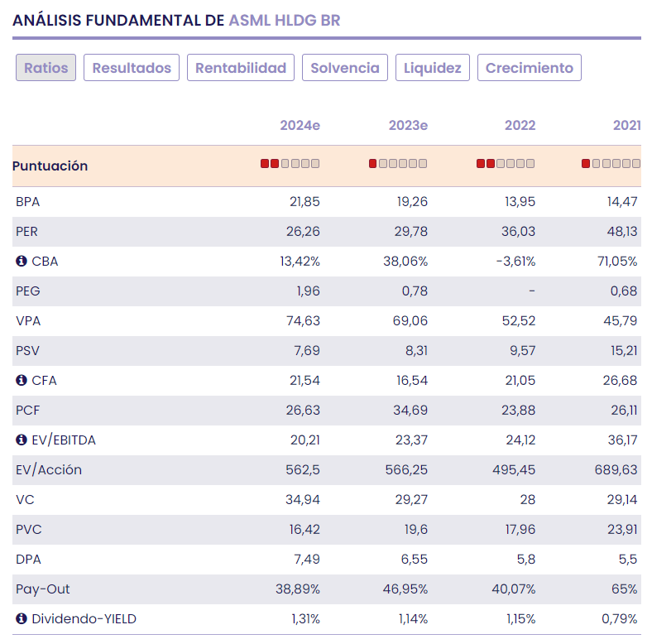Click the info icon beside Dividendo-YIELD
Viewport: 652px width, 644px height.
pyautogui.click(x=21, y=619)
